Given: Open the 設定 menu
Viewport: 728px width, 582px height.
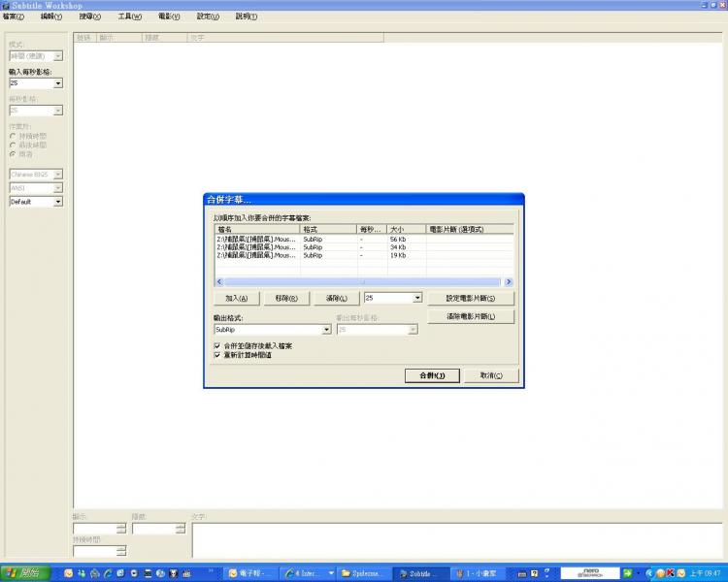Looking at the screenshot, I should click(x=208, y=16).
